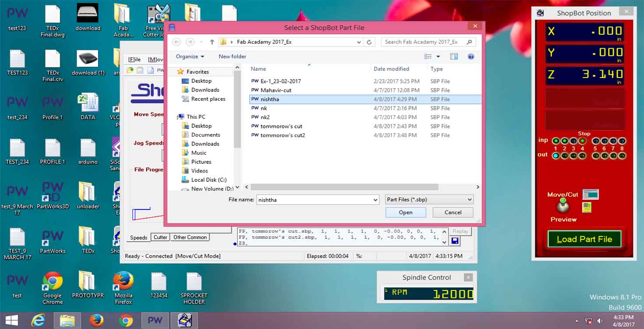The image size is (644, 329).
Task: Toggle output 1 indicator in ShopBot Position
Action: [x=556, y=155]
